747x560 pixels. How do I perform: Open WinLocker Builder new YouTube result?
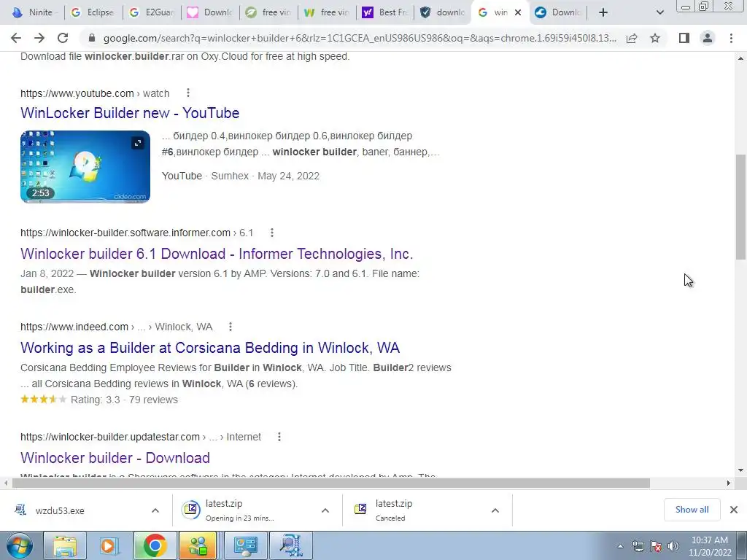pos(130,113)
